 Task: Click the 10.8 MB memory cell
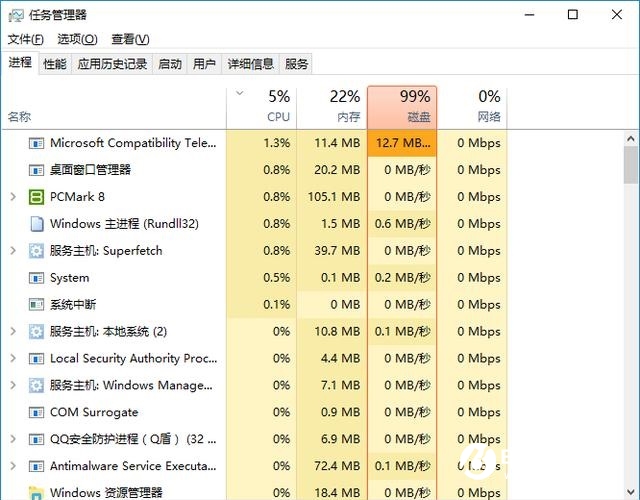[x=332, y=331]
